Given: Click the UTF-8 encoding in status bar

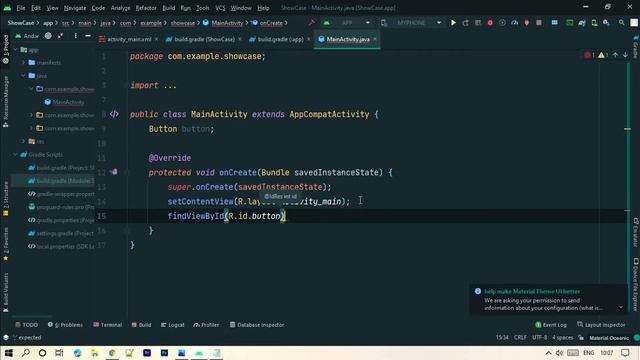Looking at the screenshot, I should click(539, 338).
